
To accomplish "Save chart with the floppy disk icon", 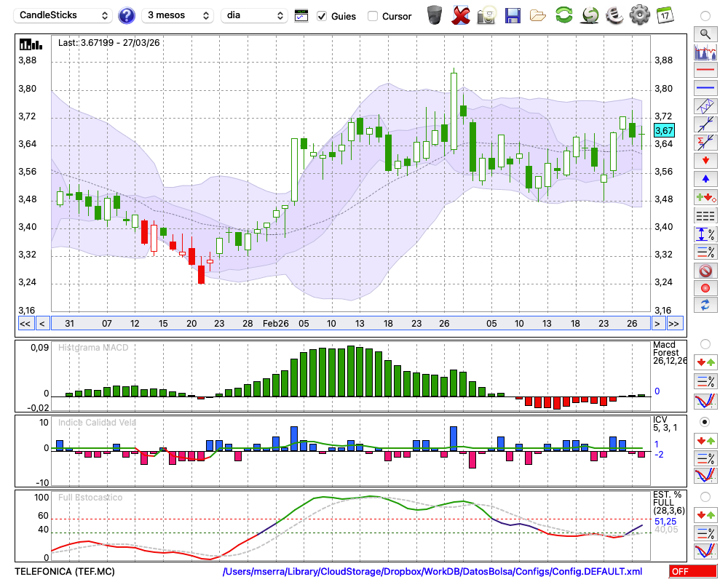I will click(x=513, y=15).
